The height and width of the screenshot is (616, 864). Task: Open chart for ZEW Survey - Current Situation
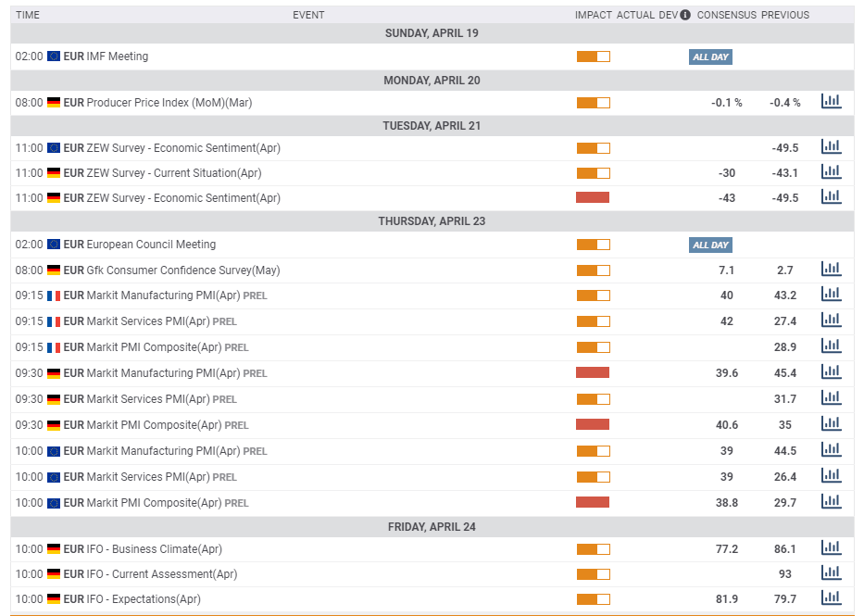point(831,172)
